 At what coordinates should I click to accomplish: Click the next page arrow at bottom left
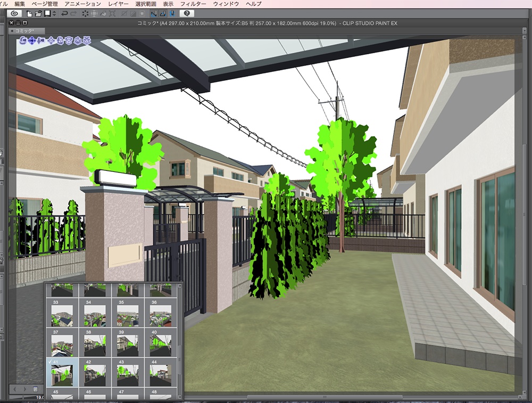[x=24, y=389]
